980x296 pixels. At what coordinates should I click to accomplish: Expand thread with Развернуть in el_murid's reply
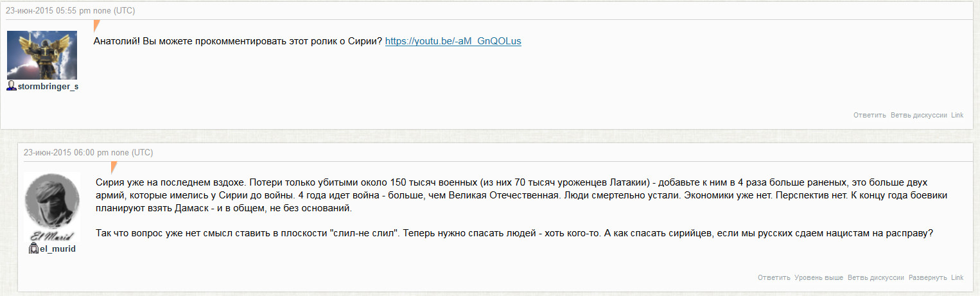pyautogui.click(x=927, y=277)
